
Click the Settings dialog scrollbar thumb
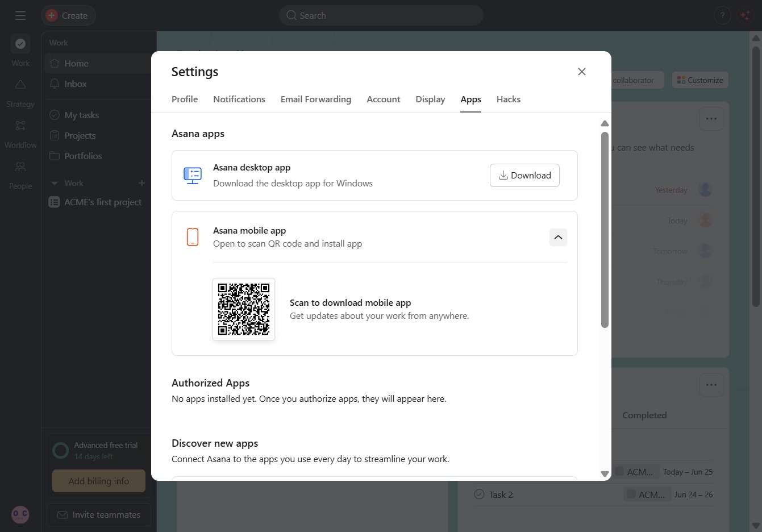605,230
